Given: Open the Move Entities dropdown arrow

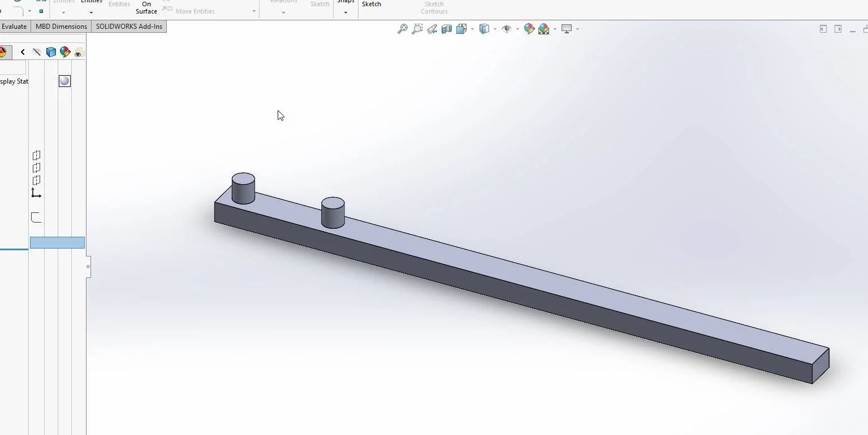Looking at the screenshot, I should 254,12.
